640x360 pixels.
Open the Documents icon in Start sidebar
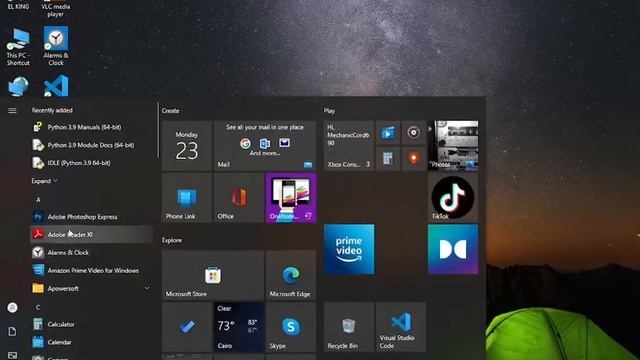coord(12,331)
